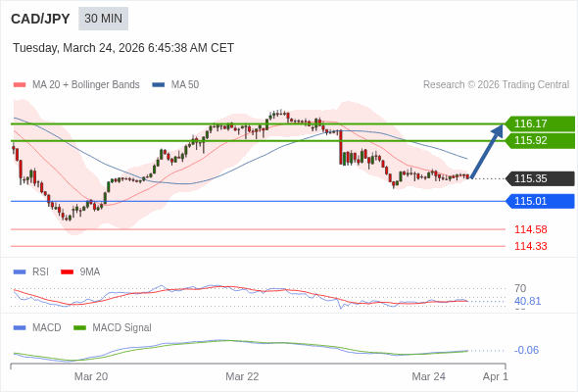Click the '9MA' legend label
Viewport: 578px width, 392px height.
click(90, 272)
